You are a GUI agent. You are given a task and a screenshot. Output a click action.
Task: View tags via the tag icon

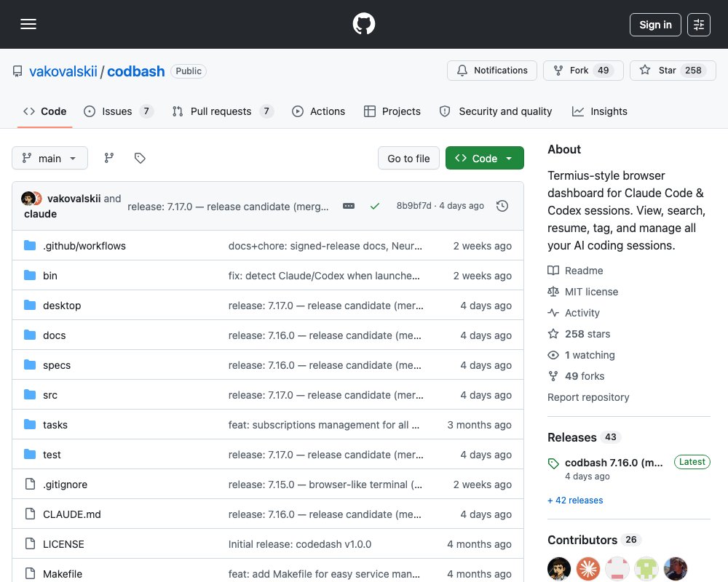pyautogui.click(x=140, y=159)
